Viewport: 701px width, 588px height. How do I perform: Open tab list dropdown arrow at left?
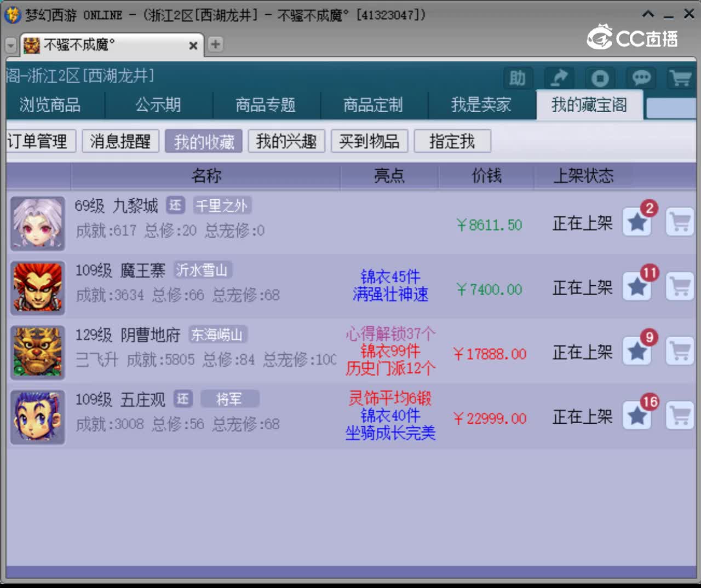point(11,45)
